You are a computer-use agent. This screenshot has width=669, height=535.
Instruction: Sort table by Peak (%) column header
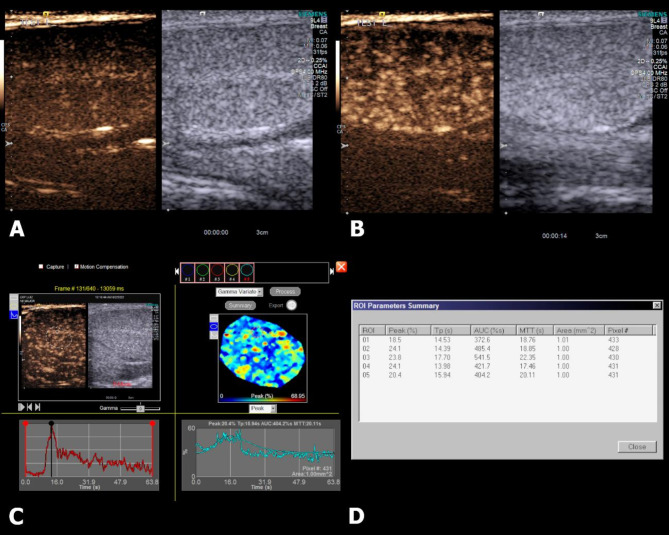[408, 330]
